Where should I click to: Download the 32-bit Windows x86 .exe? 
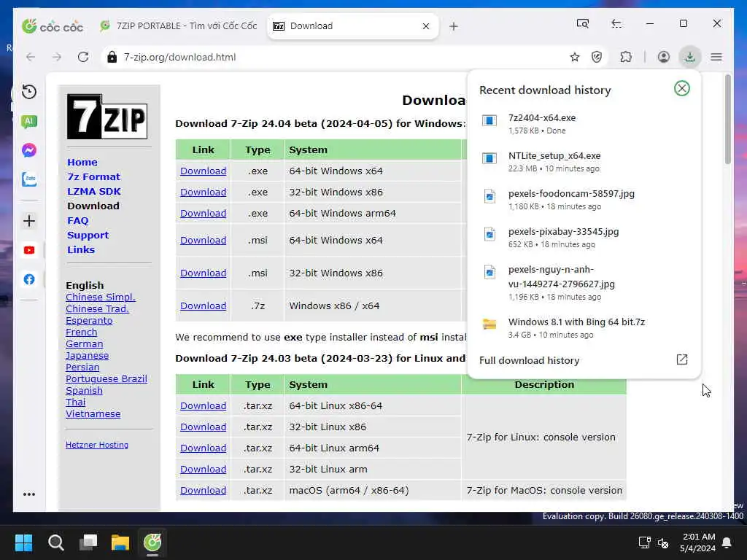[203, 192]
